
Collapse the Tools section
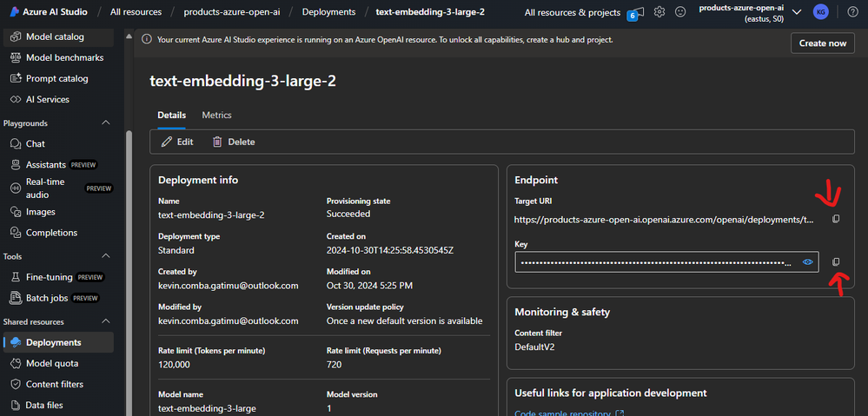[106, 256]
